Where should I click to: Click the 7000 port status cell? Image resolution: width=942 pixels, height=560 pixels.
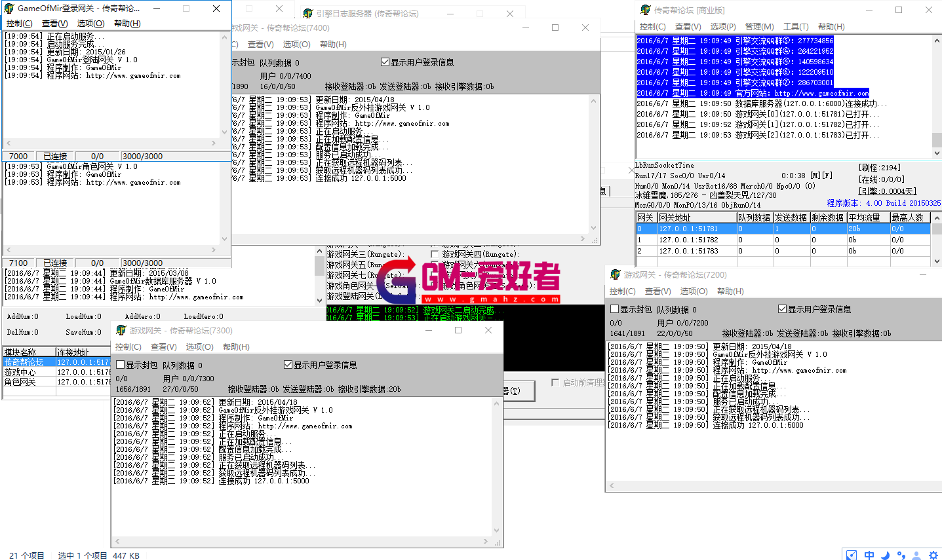click(x=18, y=157)
